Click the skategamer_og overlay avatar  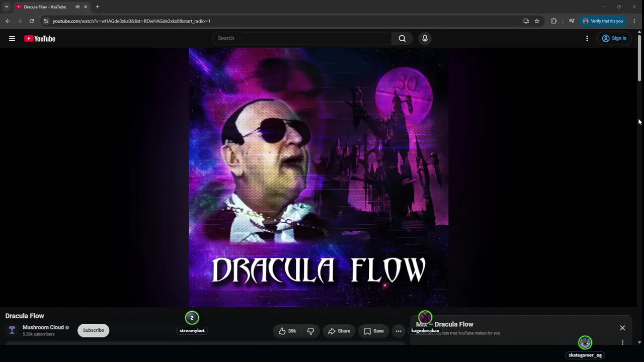(585, 342)
